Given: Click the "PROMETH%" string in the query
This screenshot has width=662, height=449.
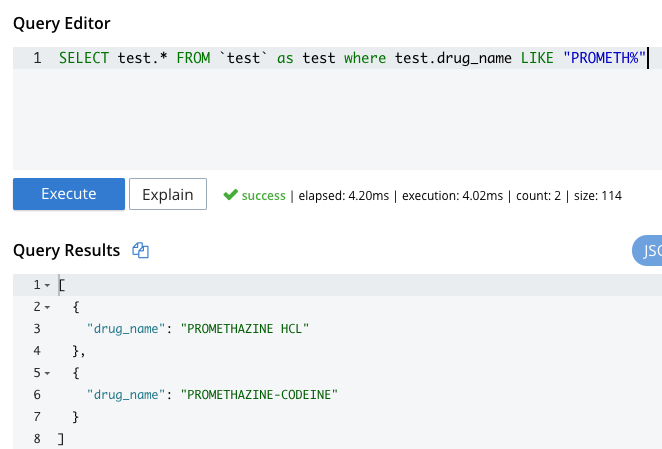Looking at the screenshot, I should click(604, 58).
